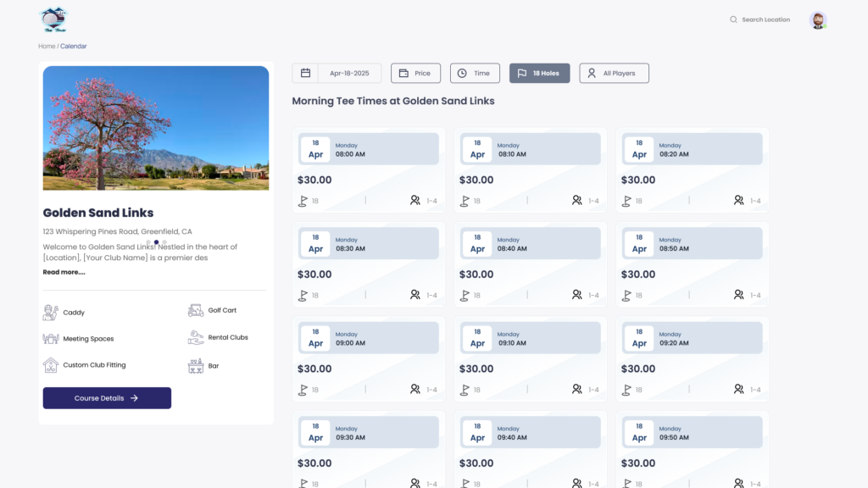Go to Home in the breadcrumb

[x=47, y=46]
